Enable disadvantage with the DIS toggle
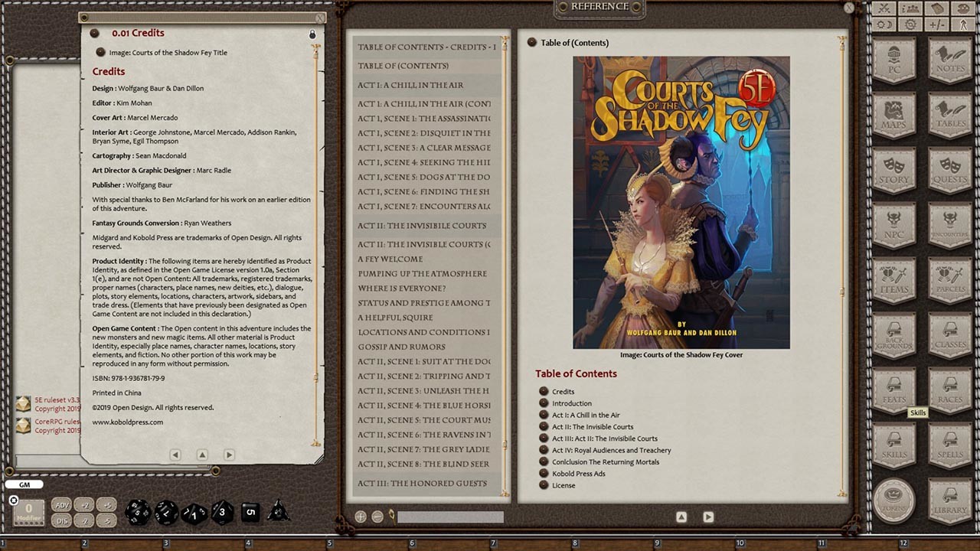Image resolution: width=980 pixels, height=551 pixels. [64, 520]
